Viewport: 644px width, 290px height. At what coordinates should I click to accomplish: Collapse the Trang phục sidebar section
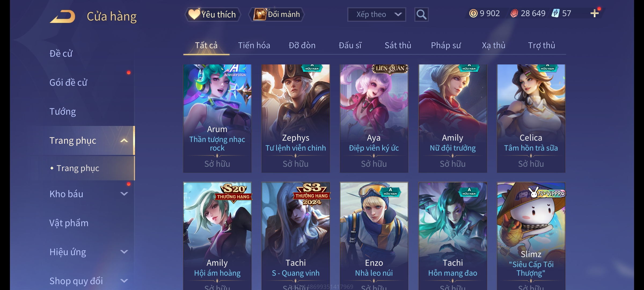click(x=124, y=140)
